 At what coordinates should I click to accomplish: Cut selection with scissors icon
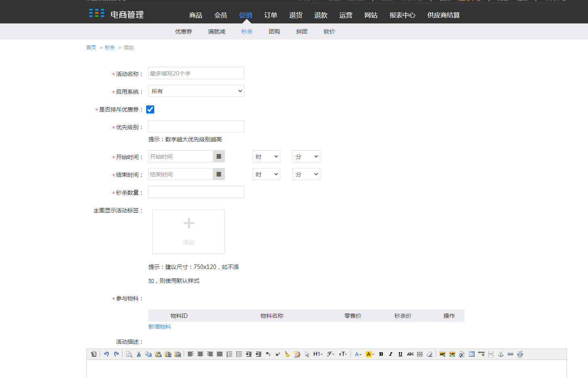(x=139, y=354)
